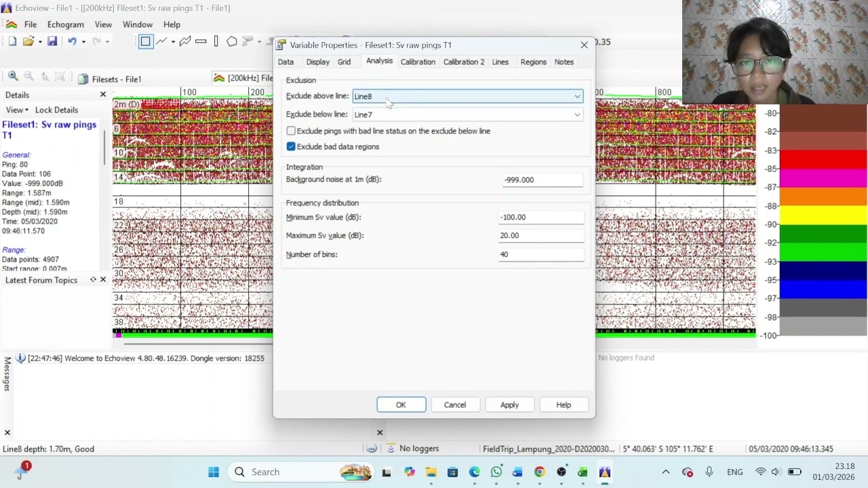Uncheck Exclude bad data regions
This screenshot has height=488, width=868.
pos(291,146)
